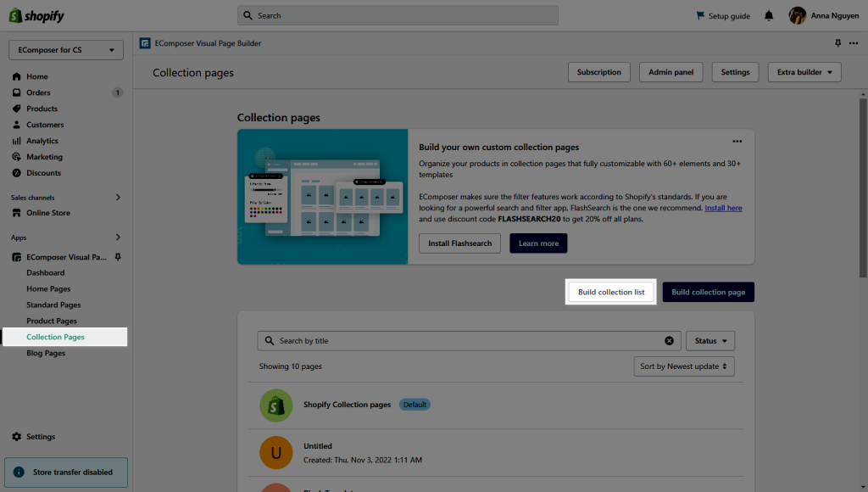Open Home Pages in the sidebar
Viewport: 868px width, 492px height.
(x=48, y=288)
